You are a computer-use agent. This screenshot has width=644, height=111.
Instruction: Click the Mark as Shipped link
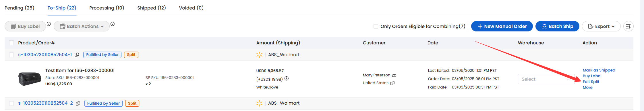[599, 70]
